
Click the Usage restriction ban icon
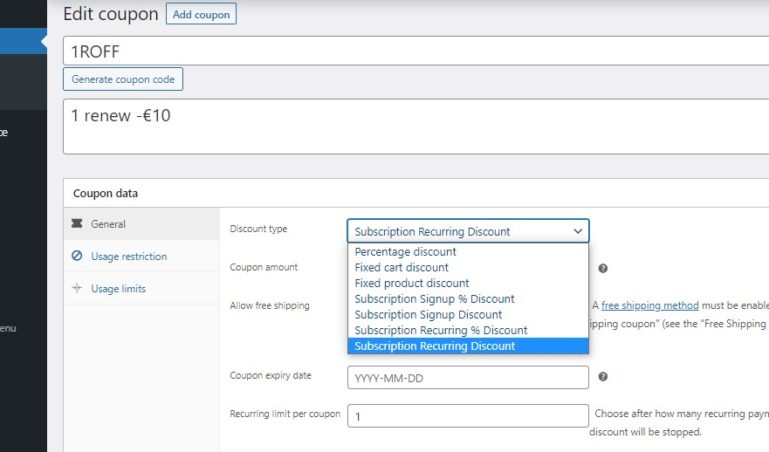point(77,256)
